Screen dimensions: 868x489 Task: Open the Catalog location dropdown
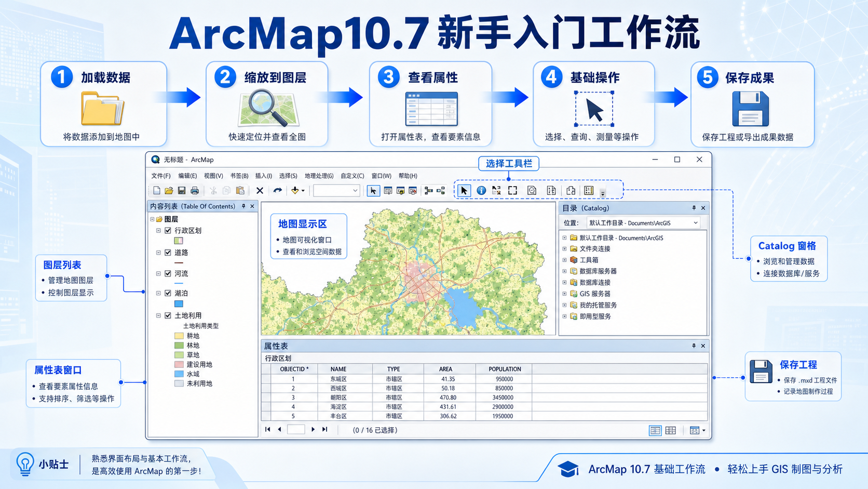pos(696,223)
